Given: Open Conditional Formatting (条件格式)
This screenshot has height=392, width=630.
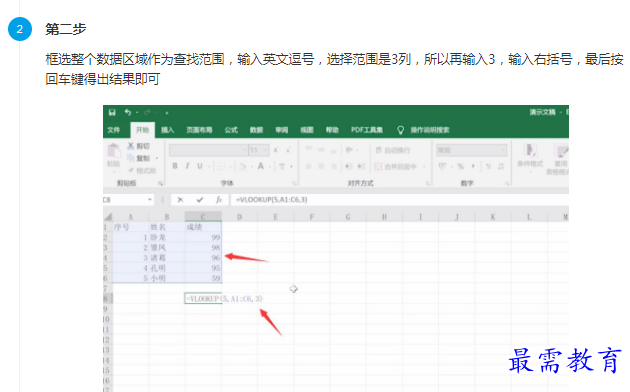Looking at the screenshot, I should point(530,157).
